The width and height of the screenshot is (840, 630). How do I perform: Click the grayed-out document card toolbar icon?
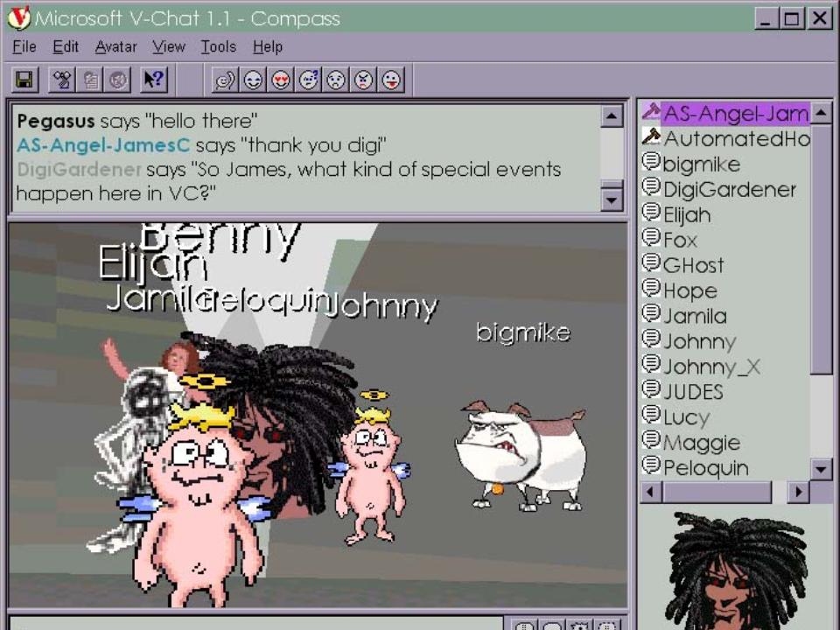click(x=90, y=80)
